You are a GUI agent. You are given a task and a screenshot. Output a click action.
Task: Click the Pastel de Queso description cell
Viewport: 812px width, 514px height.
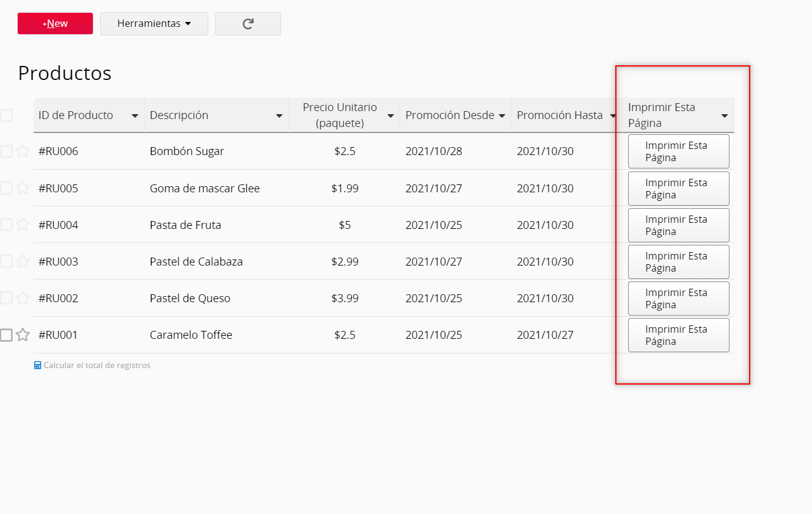click(190, 298)
